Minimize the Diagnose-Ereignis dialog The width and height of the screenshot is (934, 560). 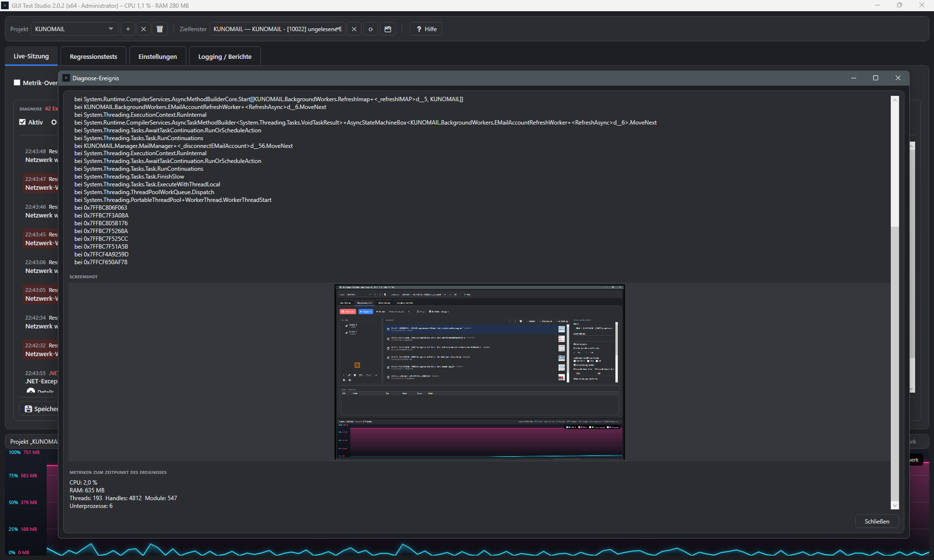click(x=854, y=78)
